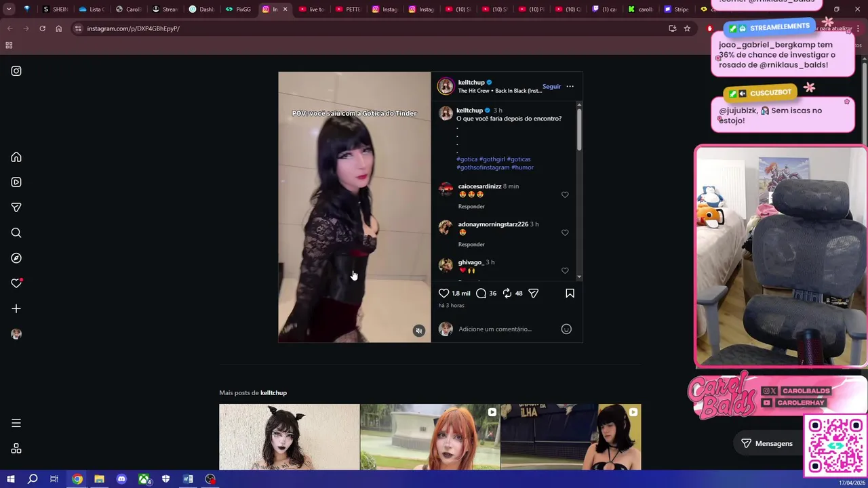The image size is (868, 488).
Task: Open The Hit Crew Back In Black audio
Action: [x=500, y=91]
